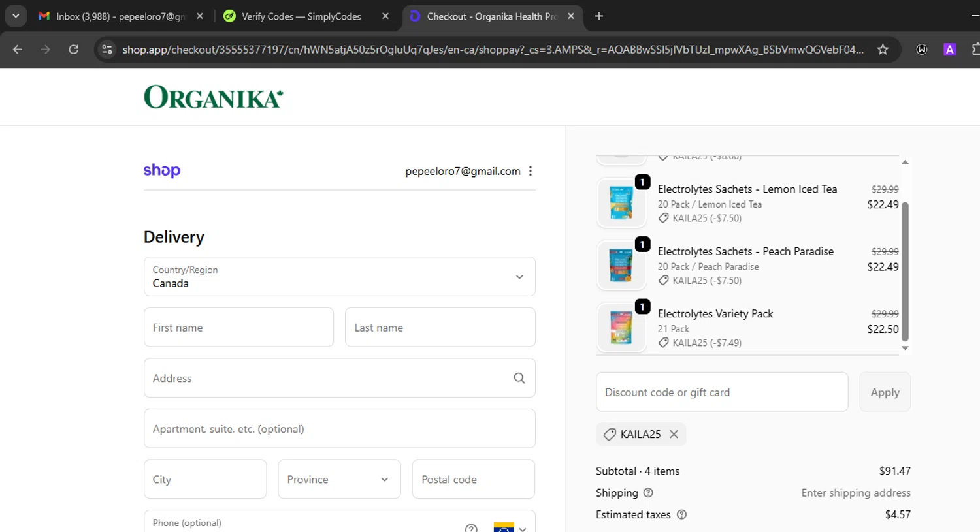Click the Electrolytes Sachets - Lemon Iced Tea title
This screenshot has height=532, width=980.
click(747, 189)
